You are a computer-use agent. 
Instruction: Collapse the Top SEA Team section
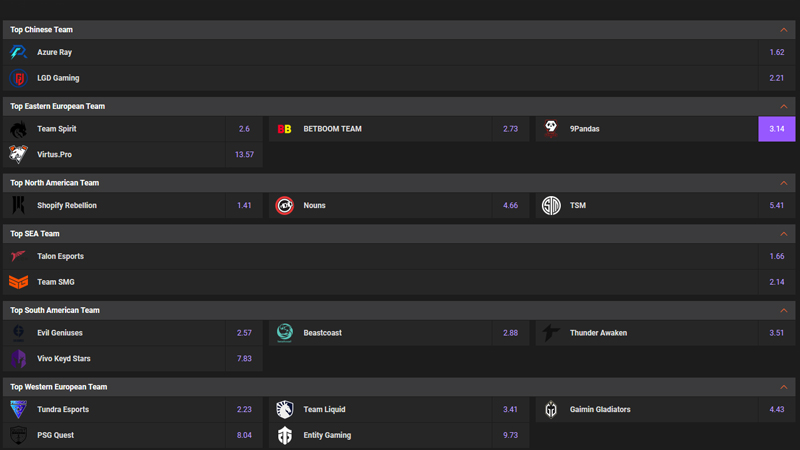pyautogui.click(x=784, y=234)
